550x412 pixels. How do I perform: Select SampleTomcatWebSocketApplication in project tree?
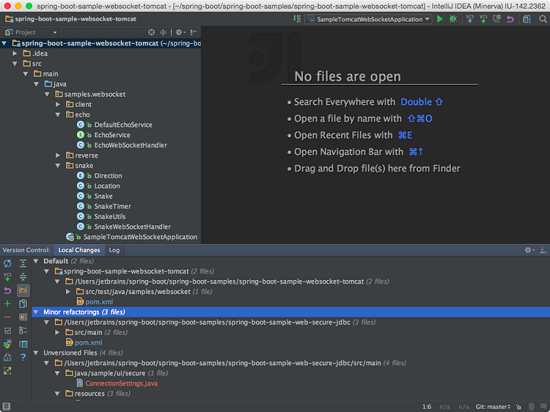(140, 237)
